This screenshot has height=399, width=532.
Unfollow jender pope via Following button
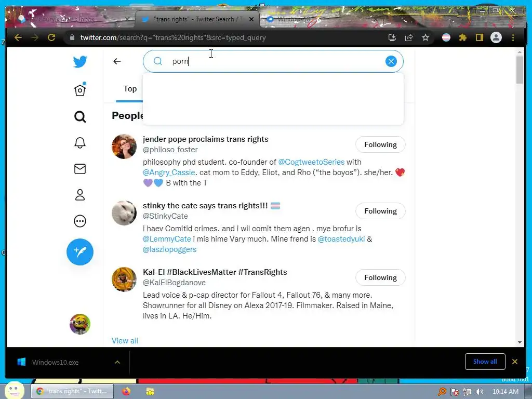[x=380, y=144]
